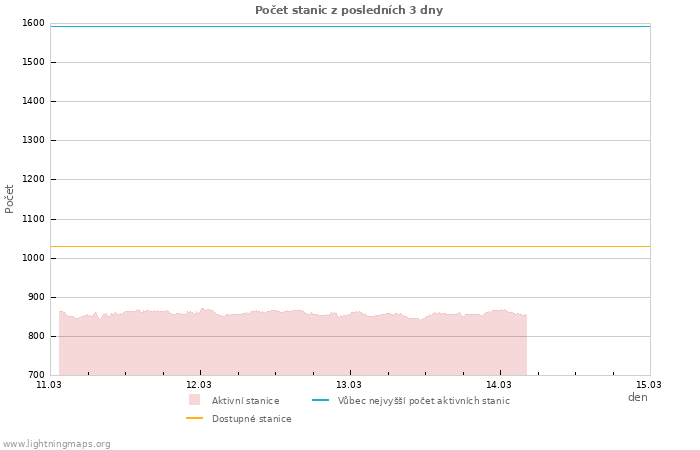Click the 700 y-axis value
This screenshot has height=450, width=700.
coord(35,375)
